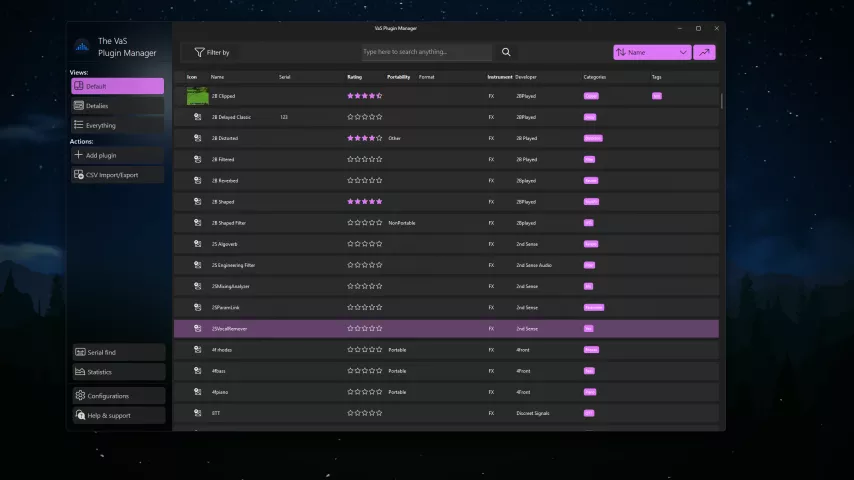Select the 2B Clipped name cell

tap(223, 96)
